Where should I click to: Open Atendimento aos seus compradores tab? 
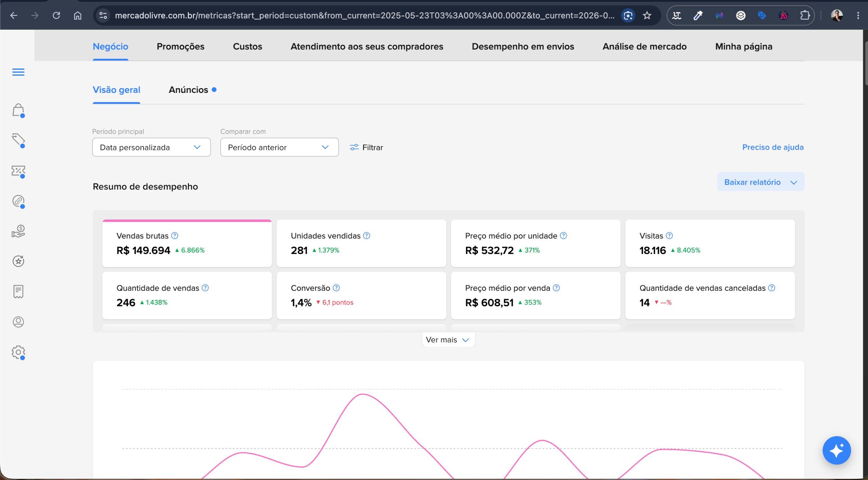pos(367,46)
